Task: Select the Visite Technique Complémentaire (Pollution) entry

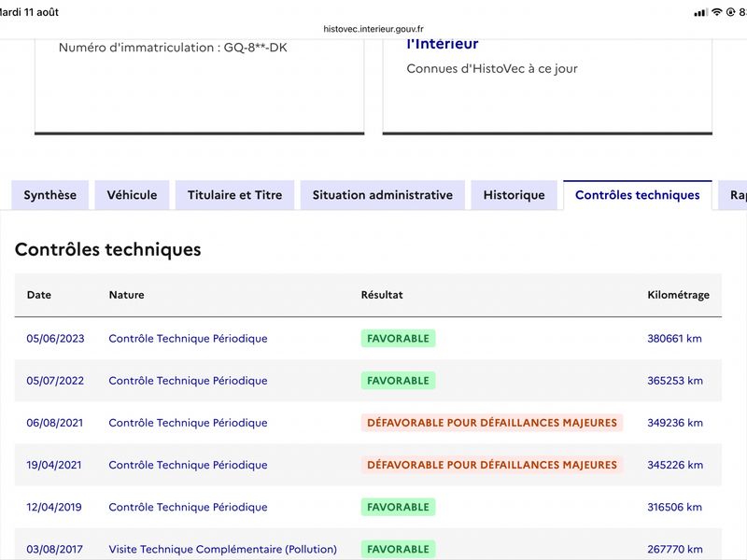Action: tap(223, 549)
